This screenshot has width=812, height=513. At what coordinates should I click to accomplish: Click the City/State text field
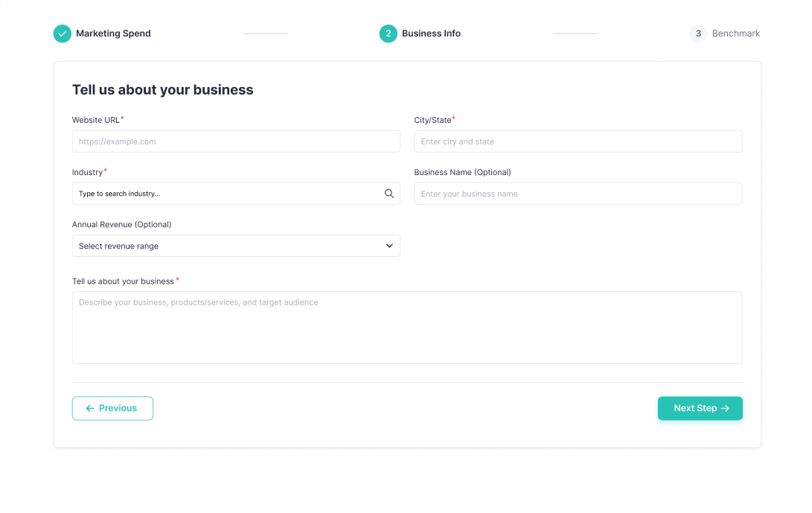click(x=578, y=141)
